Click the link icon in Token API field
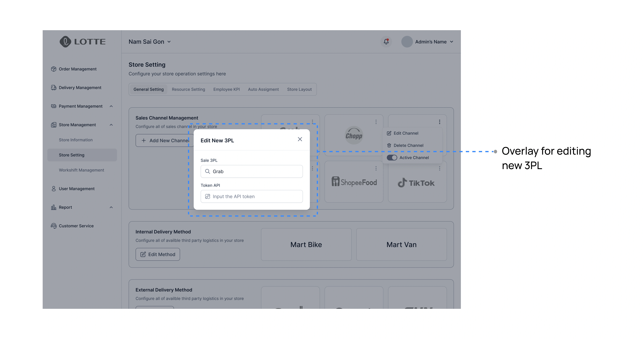Image resolution: width=644 pixels, height=339 pixels. (207, 196)
